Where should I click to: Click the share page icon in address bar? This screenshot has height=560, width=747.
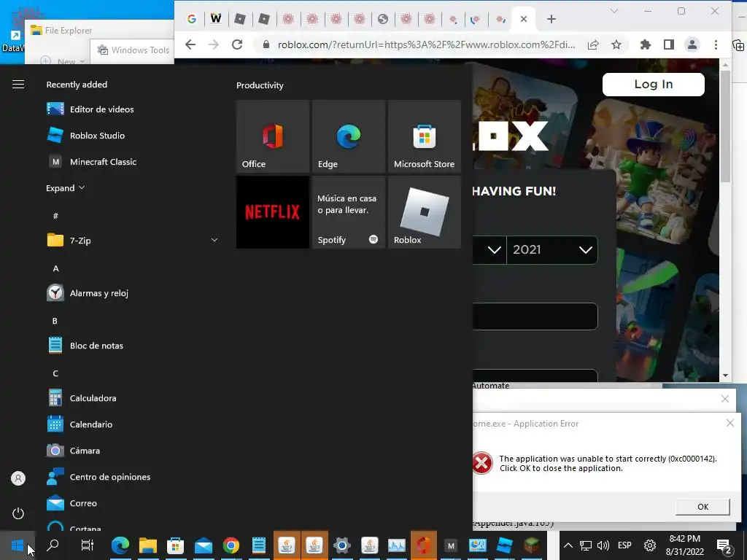click(593, 44)
